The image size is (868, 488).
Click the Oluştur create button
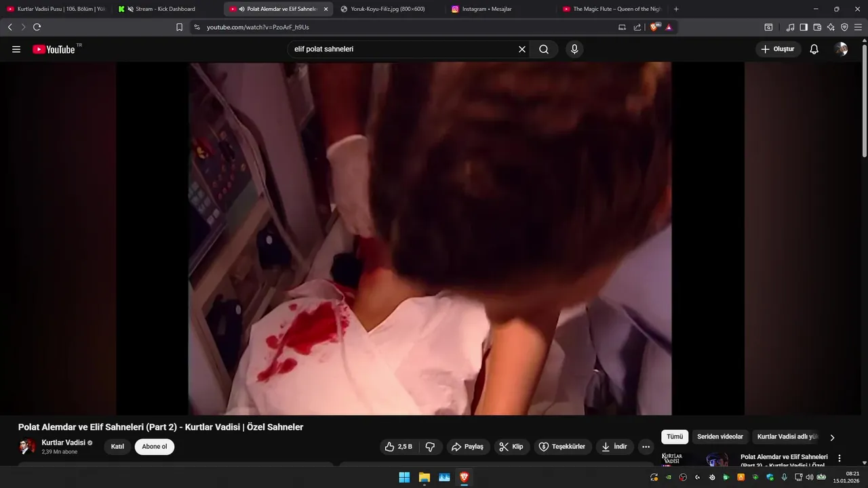(x=778, y=49)
